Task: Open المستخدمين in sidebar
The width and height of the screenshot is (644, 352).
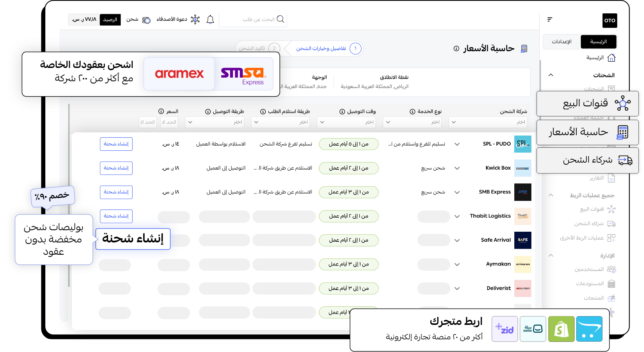Action: tap(589, 269)
